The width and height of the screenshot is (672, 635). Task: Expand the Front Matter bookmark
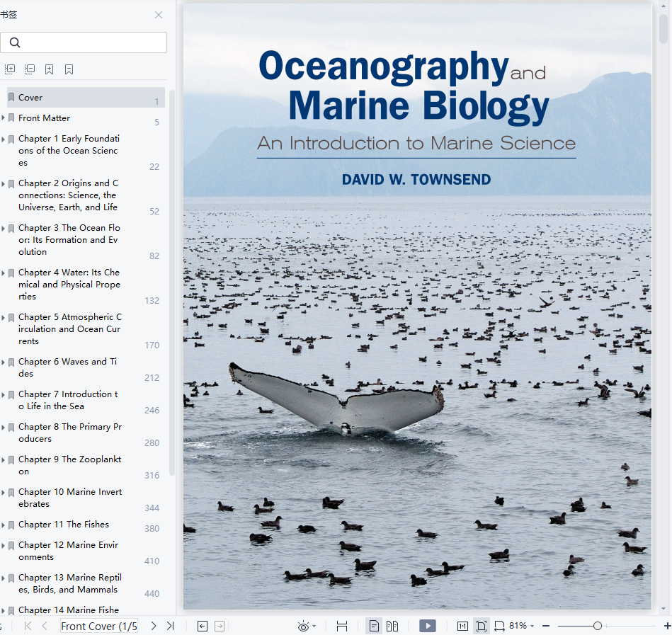pyautogui.click(x=3, y=118)
